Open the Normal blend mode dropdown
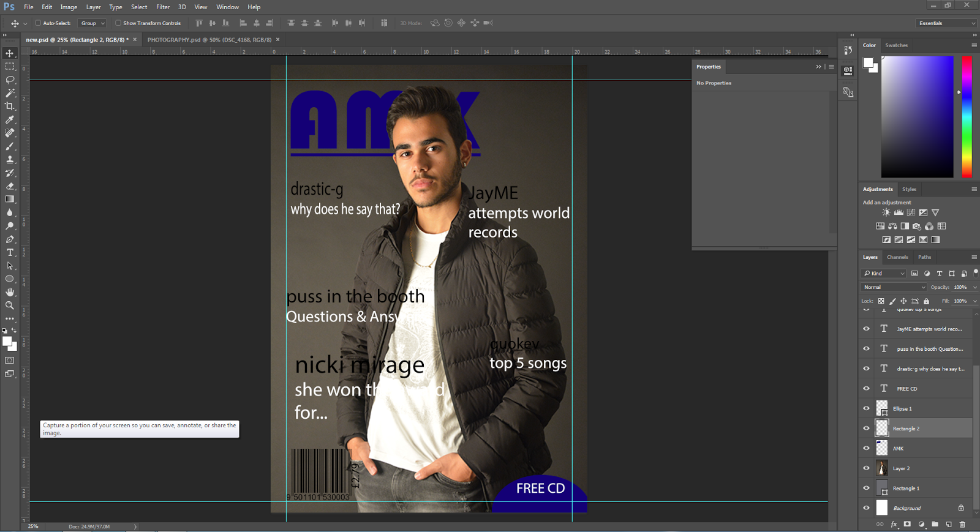Screen dimensions: 980x532 [894, 287]
